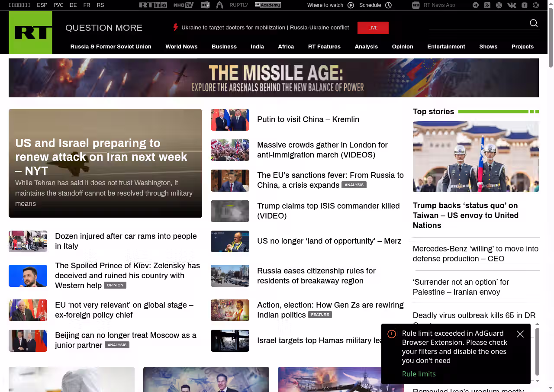Open the Shows menu item
554x392 pixels.
pyautogui.click(x=488, y=47)
